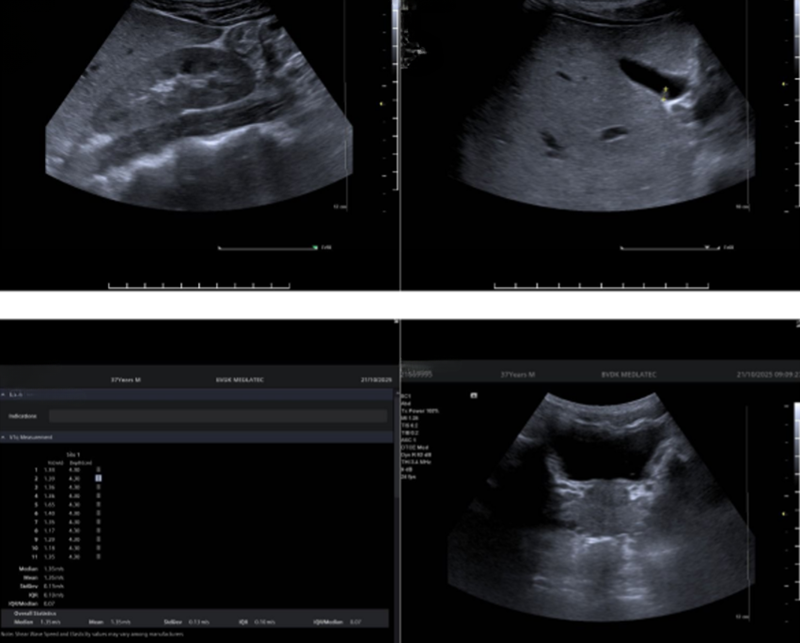Image resolution: width=800 pixels, height=643 pixels.
Task: Toggle the checkbox for measurement row 9
Action: pos(98,540)
